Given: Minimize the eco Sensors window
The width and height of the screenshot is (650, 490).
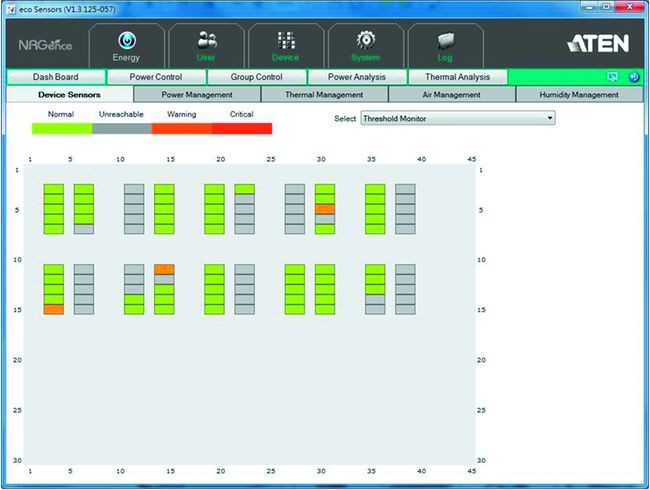Looking at the screenshot, I should 589,7.
